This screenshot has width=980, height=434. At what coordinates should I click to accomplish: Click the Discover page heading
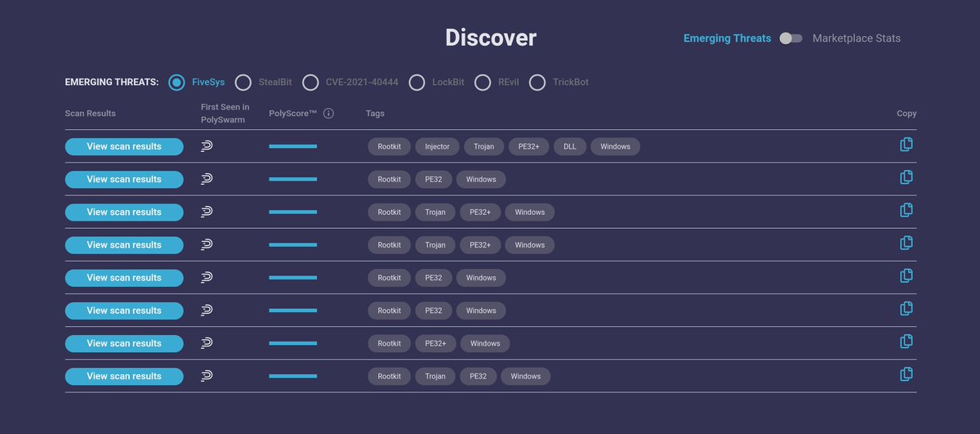[x=491, y=38]
